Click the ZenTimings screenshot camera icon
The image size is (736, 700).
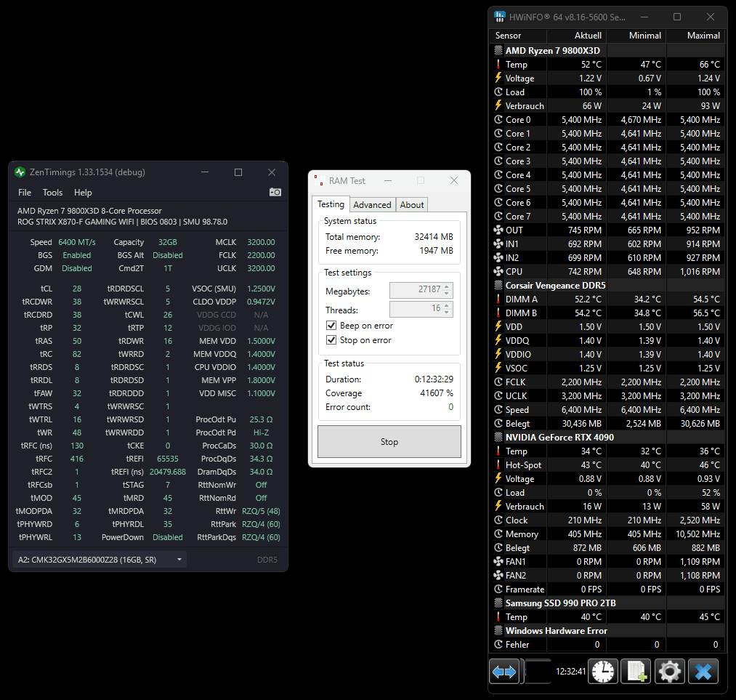[x=275, y=192]
